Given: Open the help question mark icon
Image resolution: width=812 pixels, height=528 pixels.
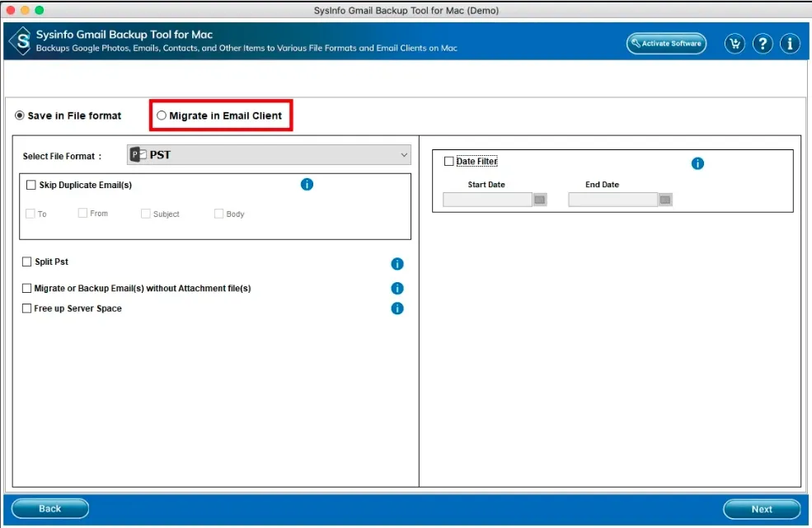Looking at the screenshot, I should (763, 44).
